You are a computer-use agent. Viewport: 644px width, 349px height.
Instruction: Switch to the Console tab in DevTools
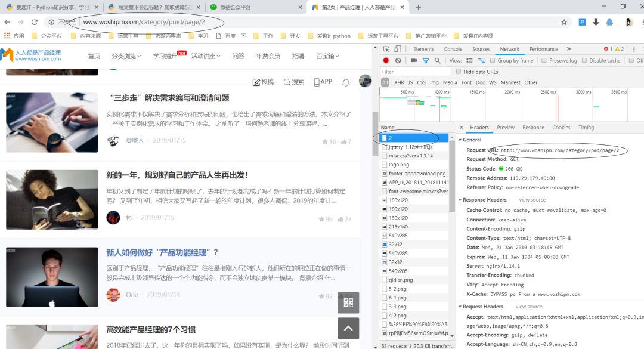coord(454,49)
